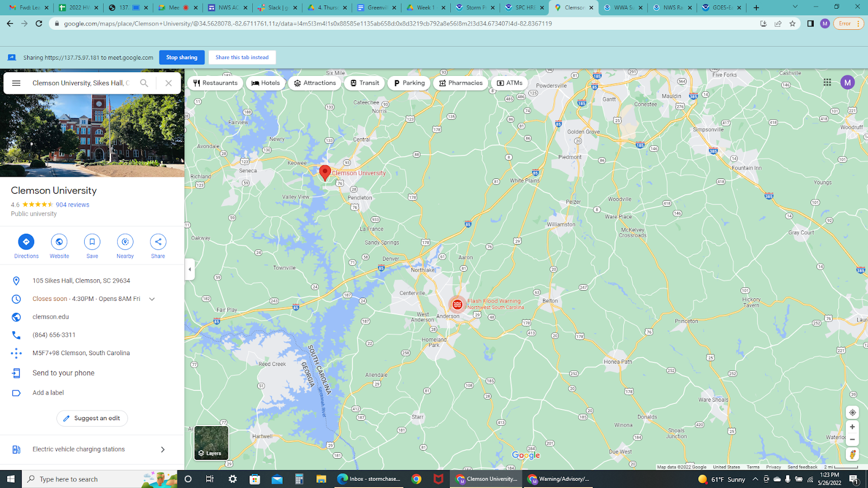Click Suggest an edit button
The width and height of the screenshot is (868, 488).
coord(92,419)
